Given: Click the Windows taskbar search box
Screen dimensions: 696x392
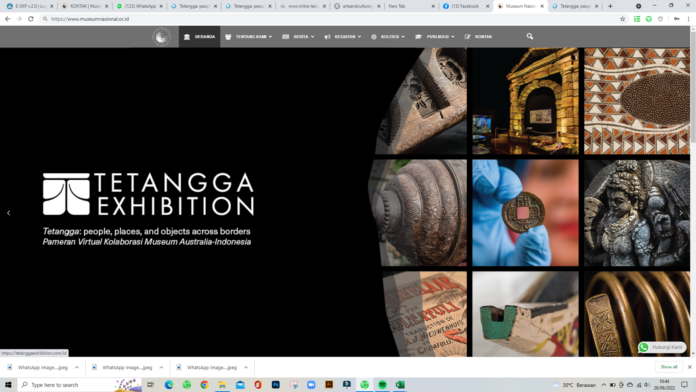Looking at the screenshot, I should [x=80, y=385].
